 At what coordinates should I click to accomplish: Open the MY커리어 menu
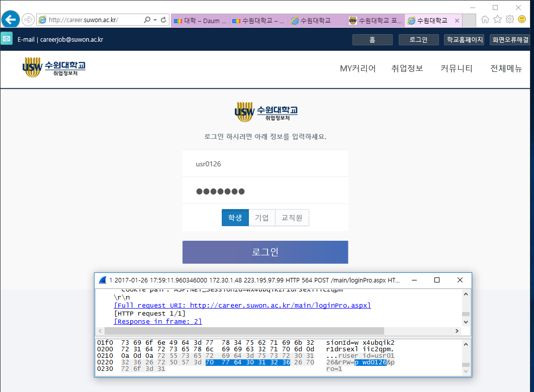[358, 68]
